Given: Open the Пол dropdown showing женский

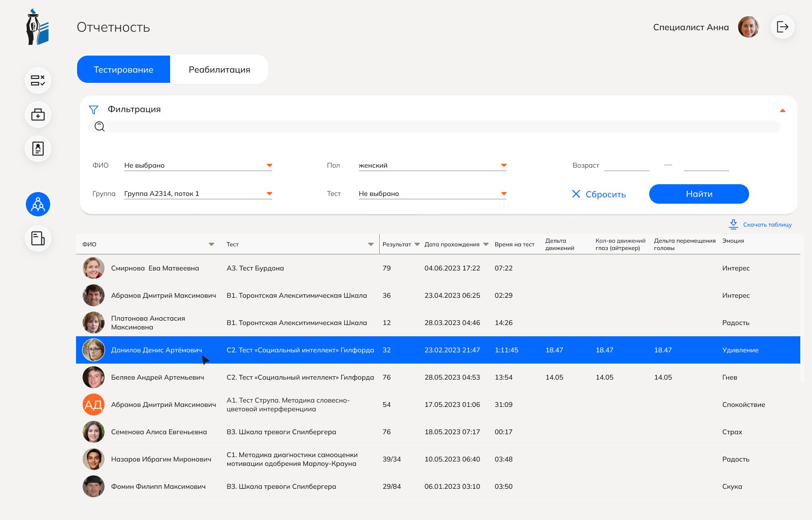Looking at the screenshot, I should click(x=503, y=165).
